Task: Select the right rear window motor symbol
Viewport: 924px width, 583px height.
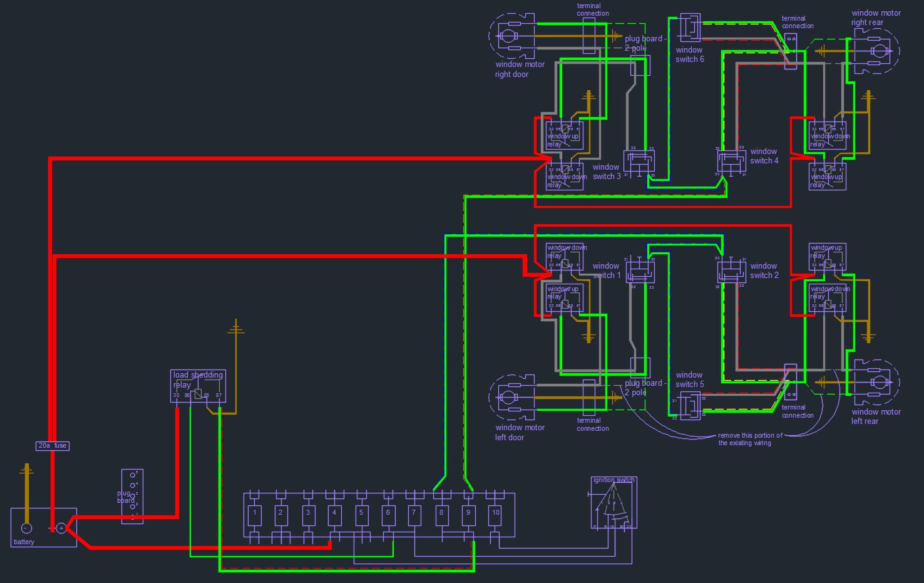Action: 876,50
